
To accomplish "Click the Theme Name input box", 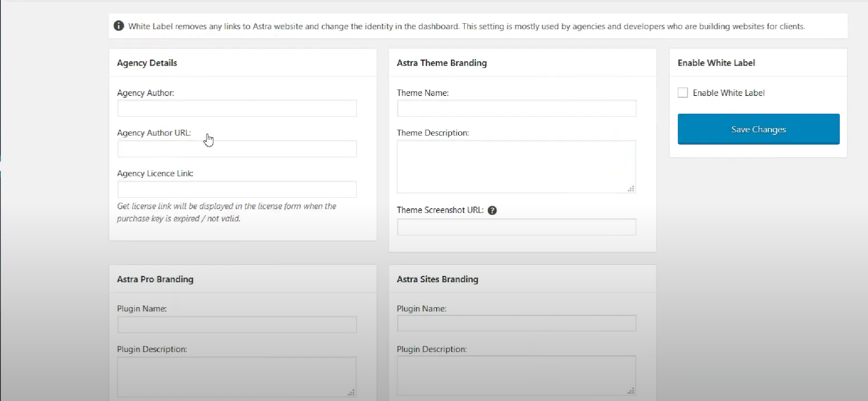I will [516, 108].
